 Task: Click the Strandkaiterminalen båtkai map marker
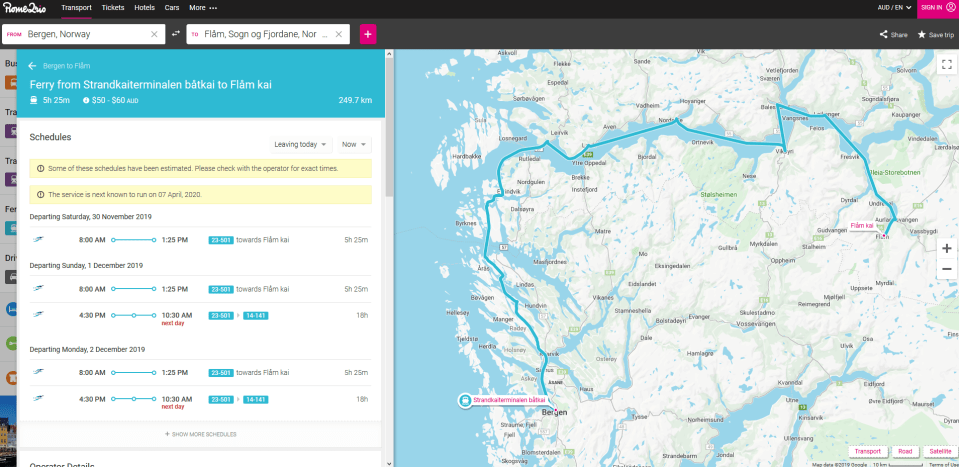465,400
